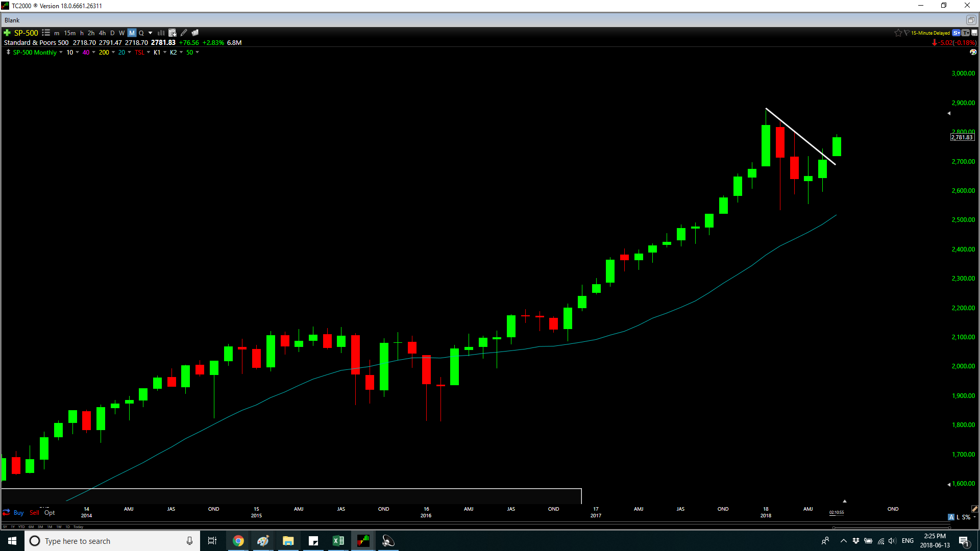Viewport: 980px width, 551px height.
Task: Click the TC2000 taskbar icon
Action: click(x=363, y=541)
